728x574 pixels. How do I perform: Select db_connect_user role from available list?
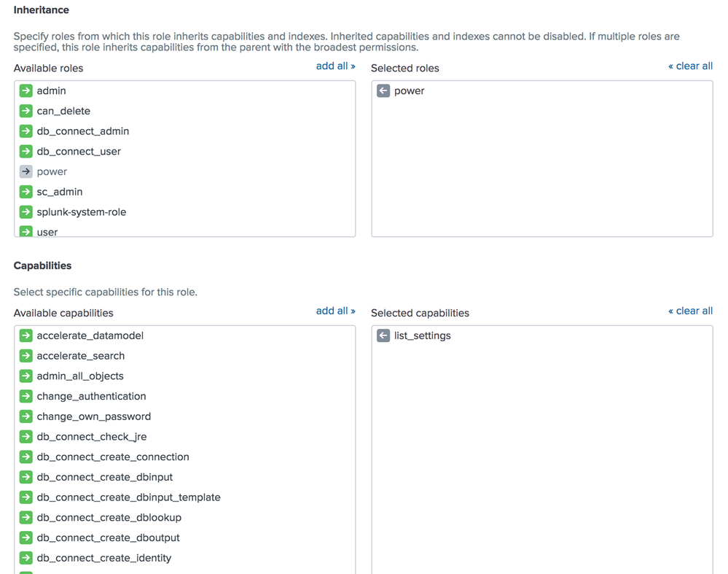click(79, 152)
